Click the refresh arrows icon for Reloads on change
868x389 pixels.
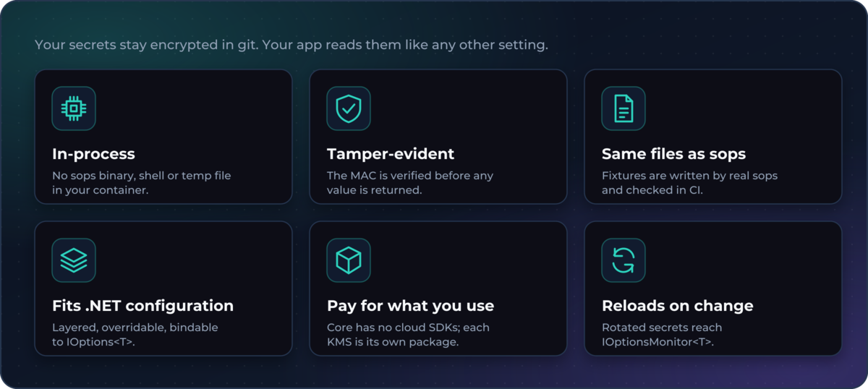(x=624, y=260)
